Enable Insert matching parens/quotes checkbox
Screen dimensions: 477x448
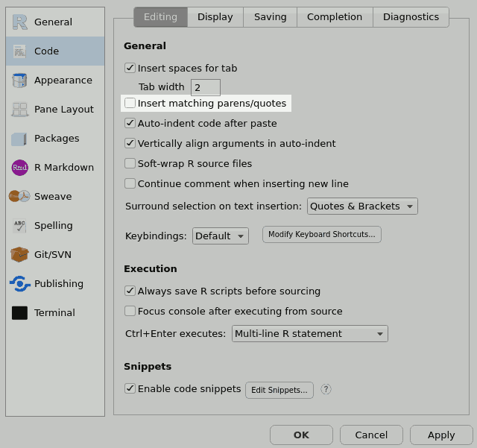[x=130, y=103]
